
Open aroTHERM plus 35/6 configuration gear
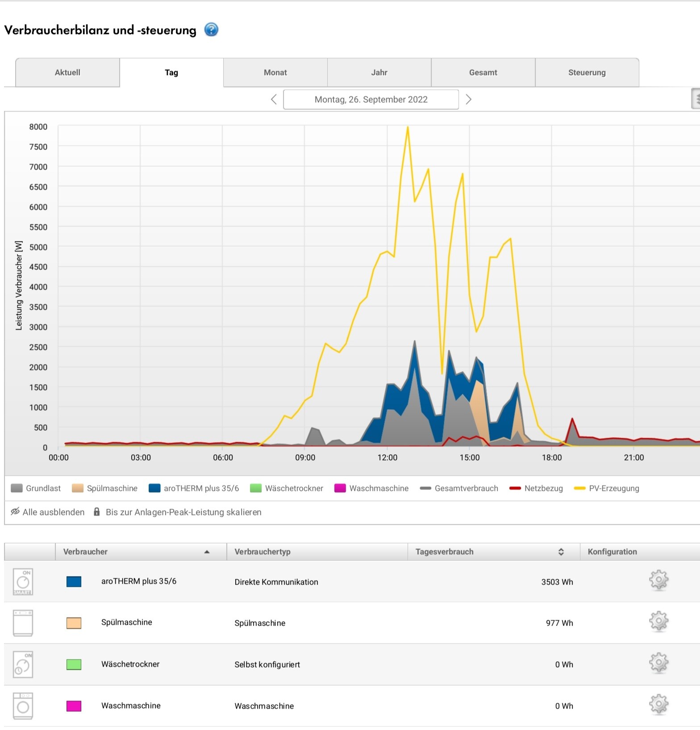[x=658, y=580]
